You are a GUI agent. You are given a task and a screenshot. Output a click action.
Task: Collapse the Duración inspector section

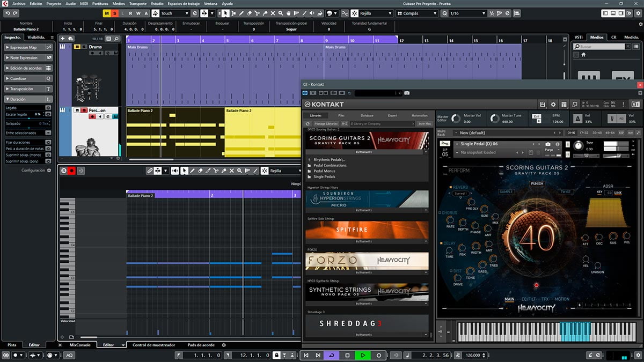tap(28, 99)
